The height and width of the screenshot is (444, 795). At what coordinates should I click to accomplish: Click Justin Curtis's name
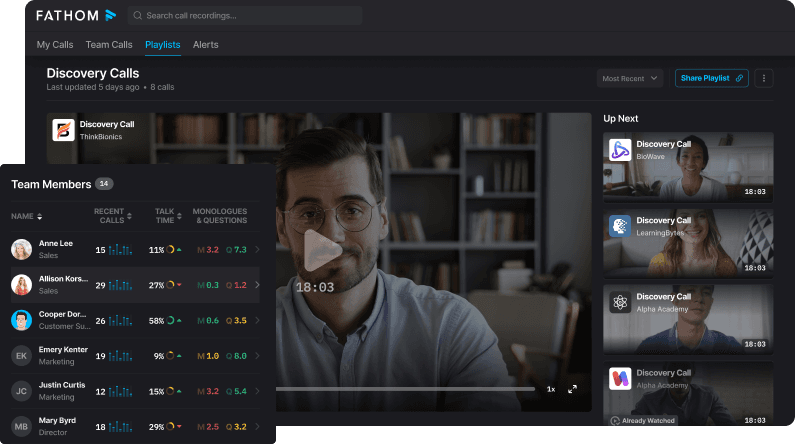[x=62, y=385]
